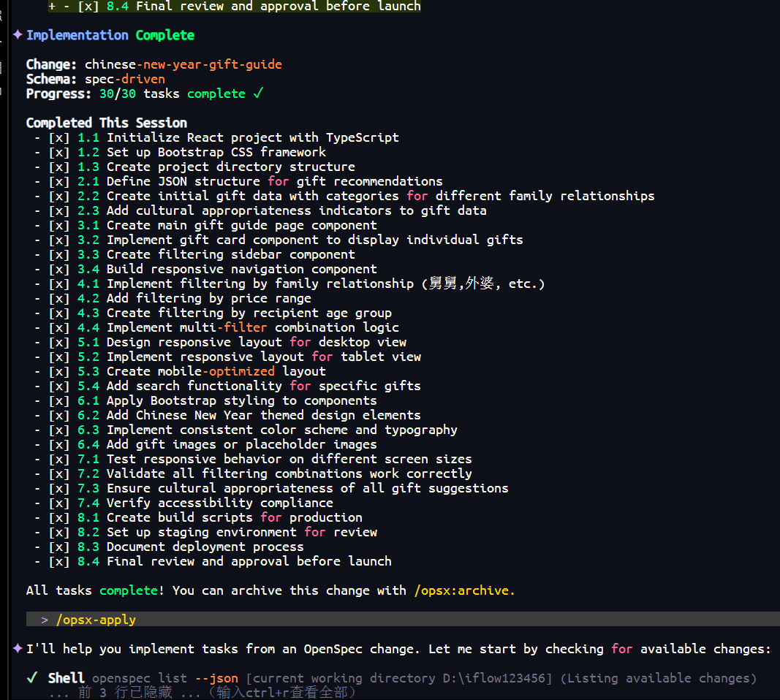Click the sparkle icon beside Implementation Complete

pyautogui.click(x=18, y=34)
